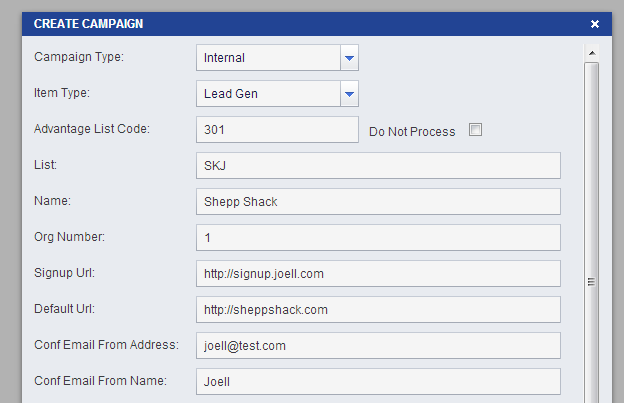Click the scrollbar up arrow
The image size is (624, 403).
click(592, 53)
